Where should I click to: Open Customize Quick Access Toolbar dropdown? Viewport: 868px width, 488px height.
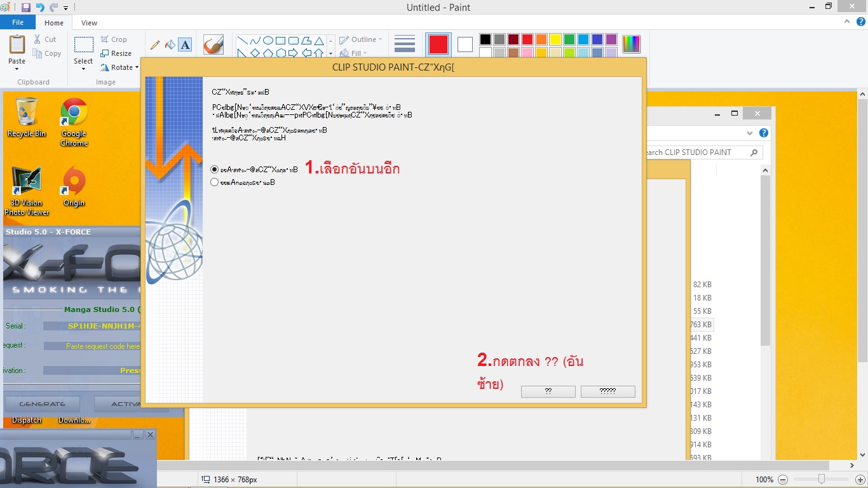click(65, 8)
